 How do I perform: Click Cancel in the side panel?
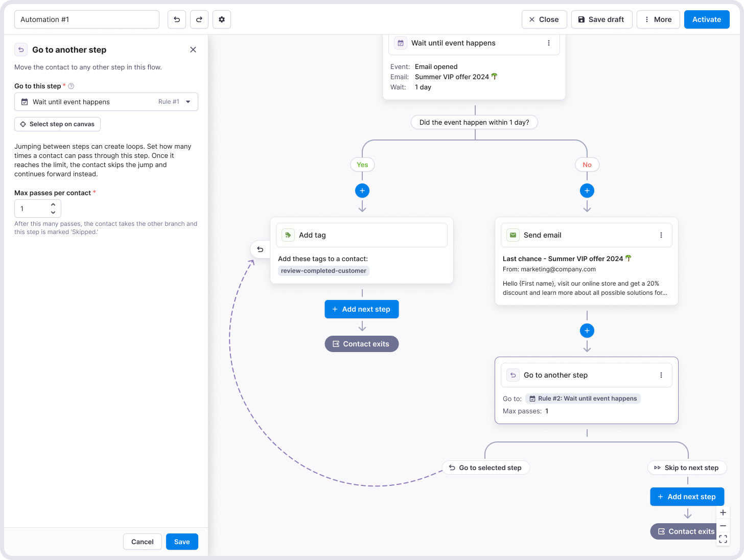pyautogui.click(x=143, y=542)
